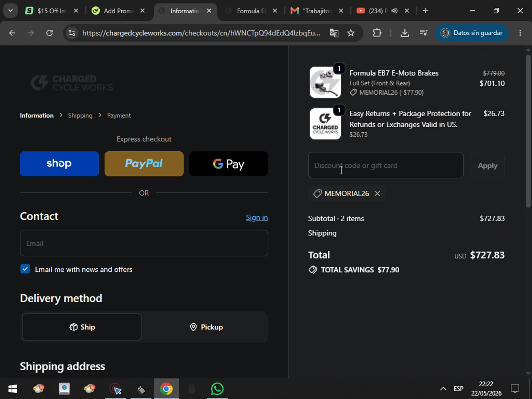Uncheck 'Email me with news and offers'
The image size is (532, 399).
[25, 269]
